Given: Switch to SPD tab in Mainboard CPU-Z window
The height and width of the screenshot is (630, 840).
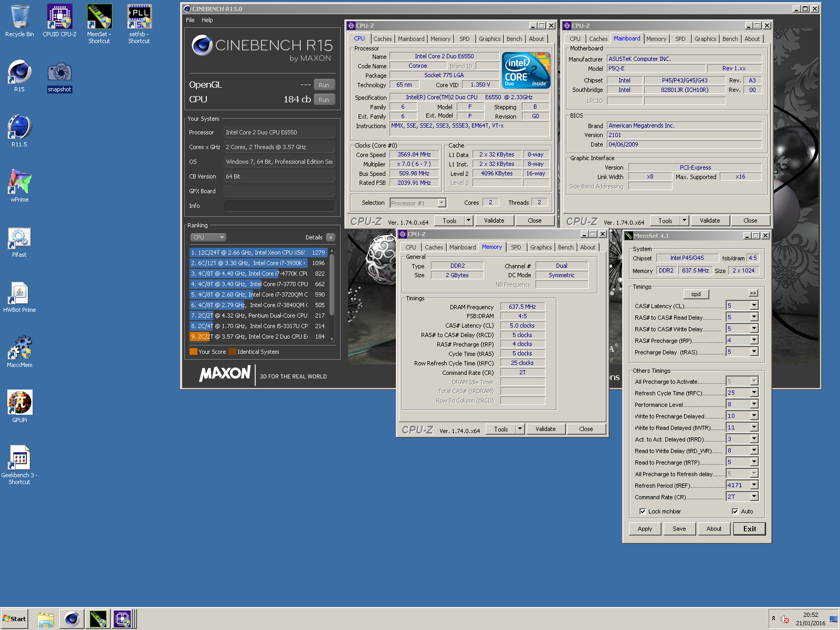Looking at the screenshot, I should tap(680, 39).
